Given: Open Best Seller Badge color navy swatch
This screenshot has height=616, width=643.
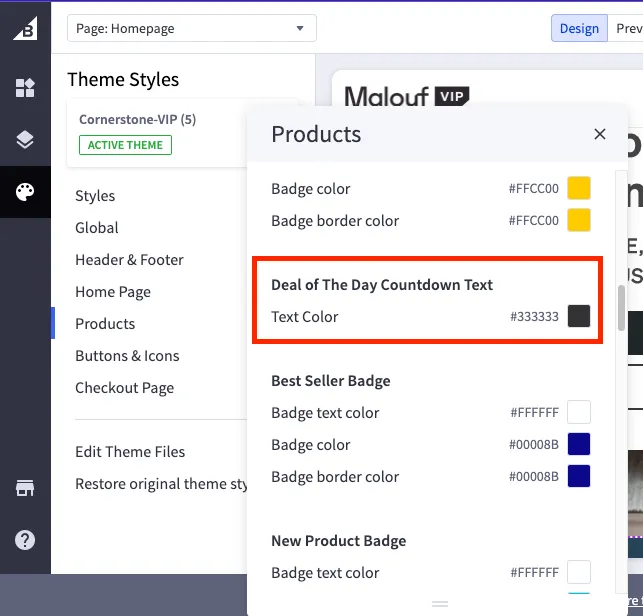Looking at the screenshot, I should coord(579,445).
